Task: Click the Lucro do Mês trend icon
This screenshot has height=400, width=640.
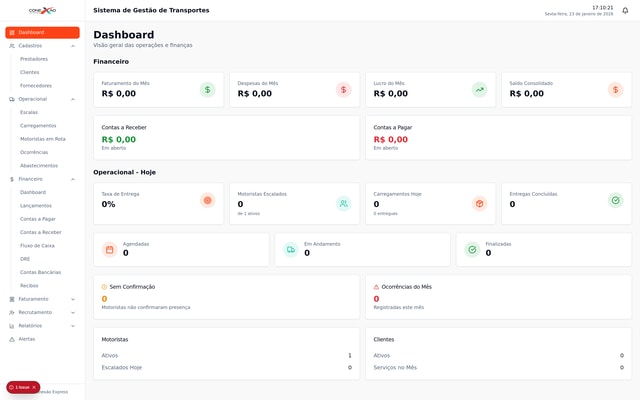Action: [x=479, y=90]
